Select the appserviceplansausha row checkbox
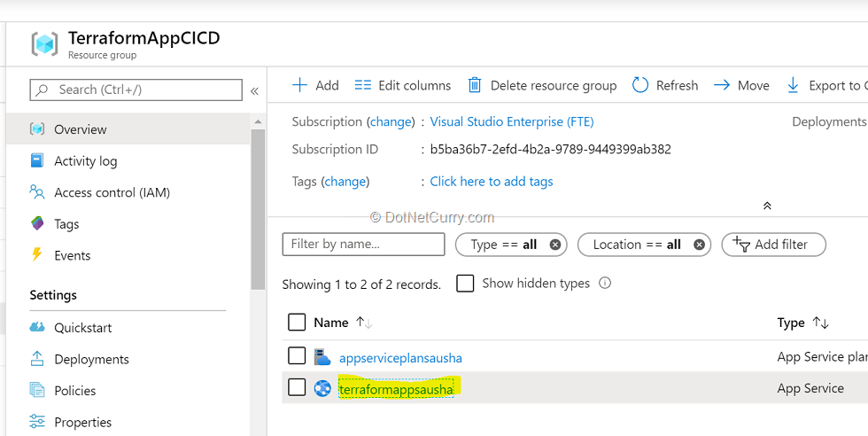 (x=297, y=356)
